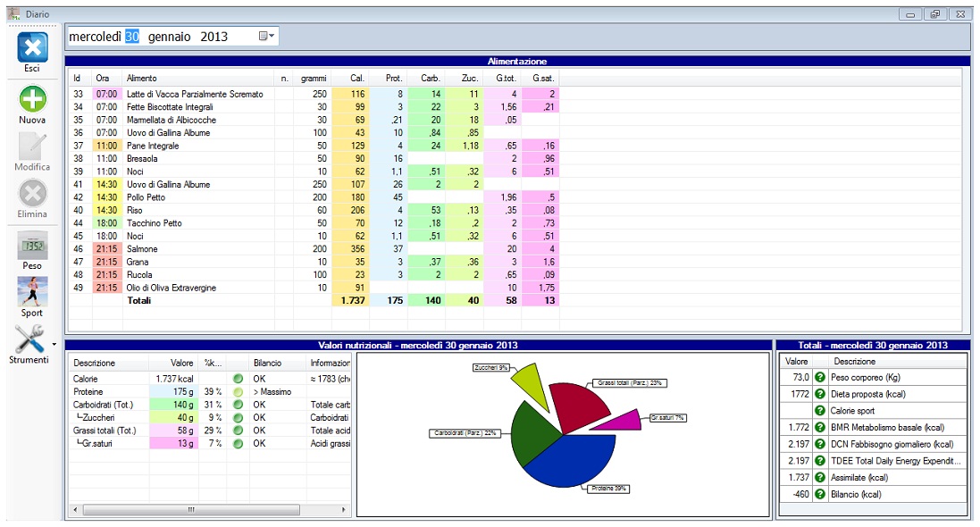Click help icon for Dieta proposta (kcal)
This screenshot has height=527, width=980.
click(x=819, y=394)
